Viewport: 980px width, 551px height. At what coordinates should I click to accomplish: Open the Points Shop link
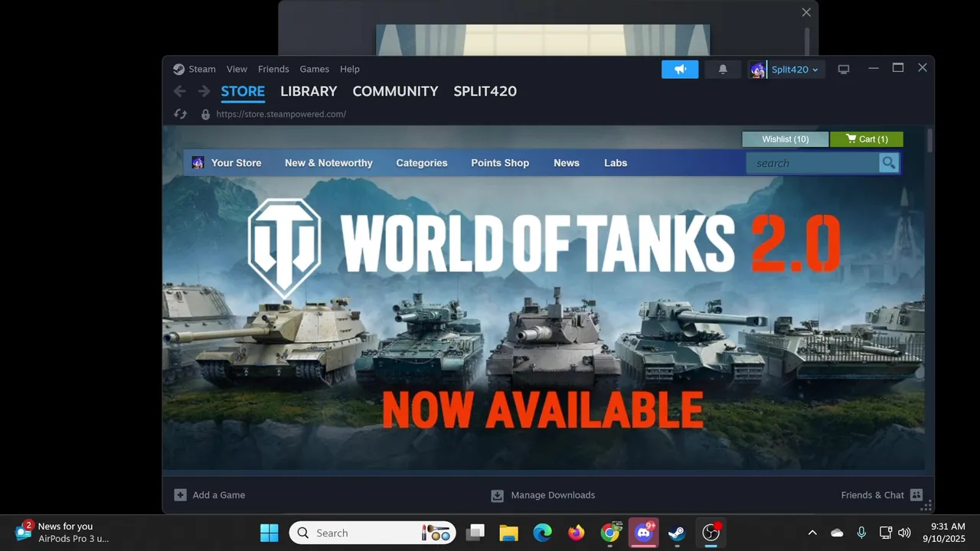tap(500, 163)
